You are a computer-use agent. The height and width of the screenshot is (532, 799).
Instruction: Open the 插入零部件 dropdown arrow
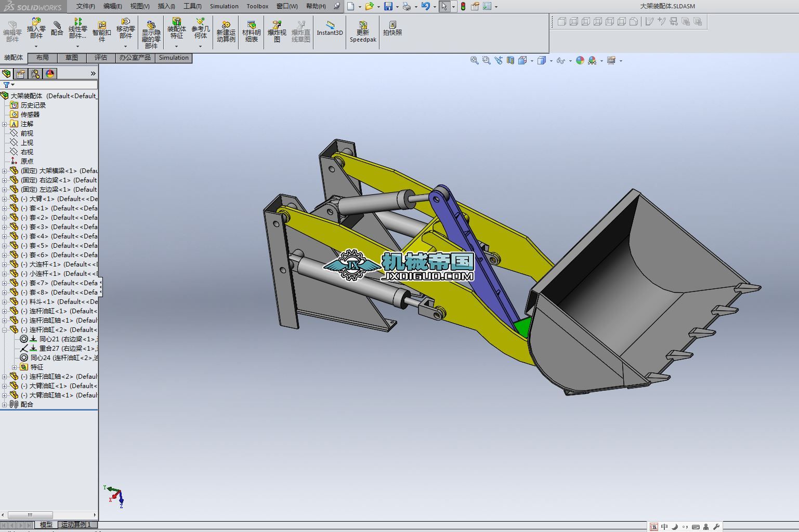[36, 46]
